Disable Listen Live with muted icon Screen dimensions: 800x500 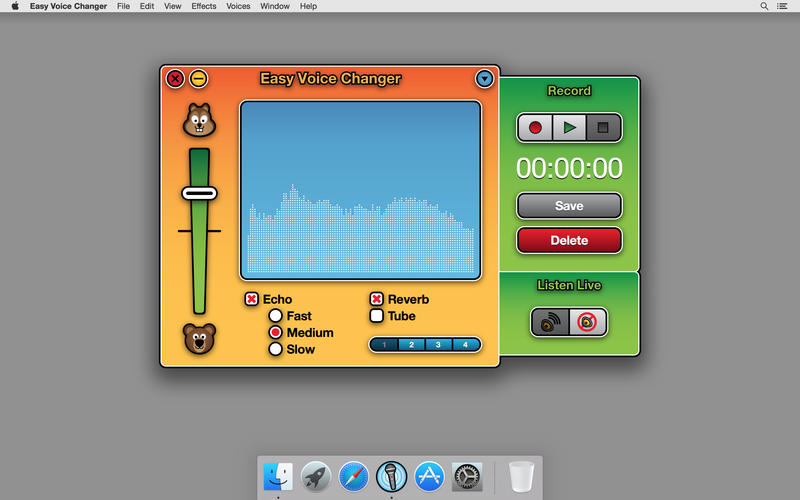point(588,322)
